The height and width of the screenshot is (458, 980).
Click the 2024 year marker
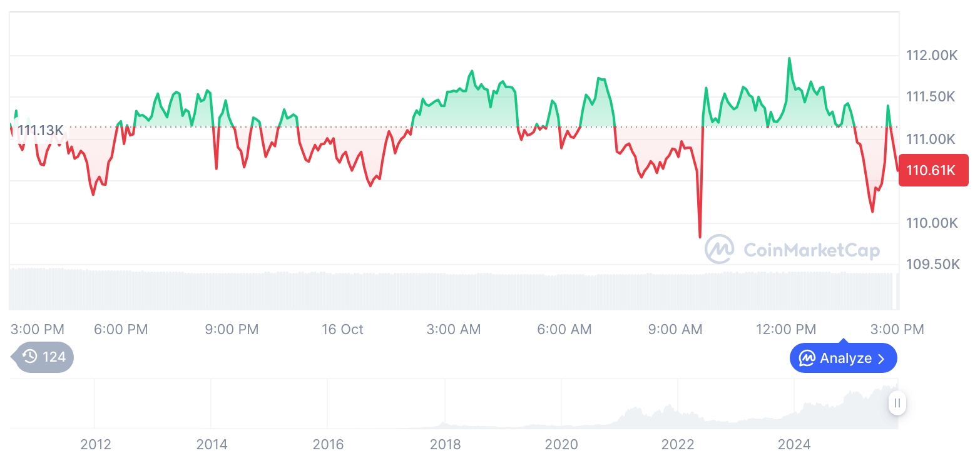click(x=794, y=445)
